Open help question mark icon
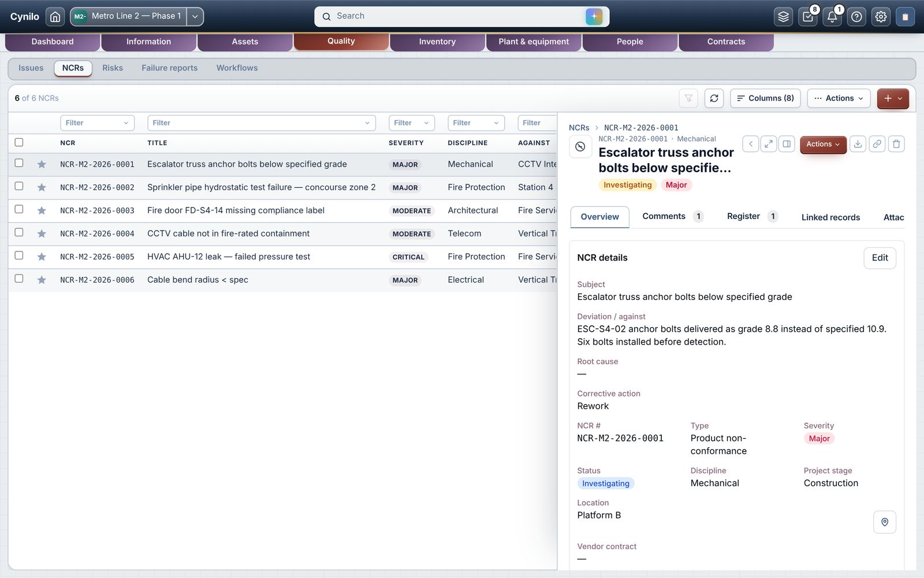 point(856,17)
